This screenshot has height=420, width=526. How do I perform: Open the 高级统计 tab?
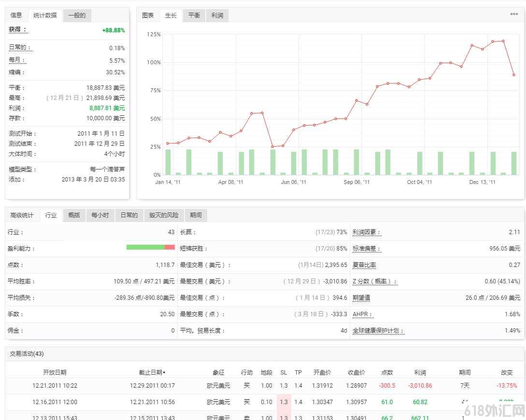coord(22,215)
